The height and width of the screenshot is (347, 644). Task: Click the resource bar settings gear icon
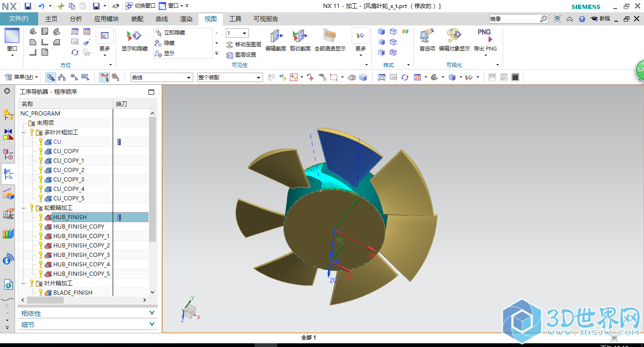7,91
